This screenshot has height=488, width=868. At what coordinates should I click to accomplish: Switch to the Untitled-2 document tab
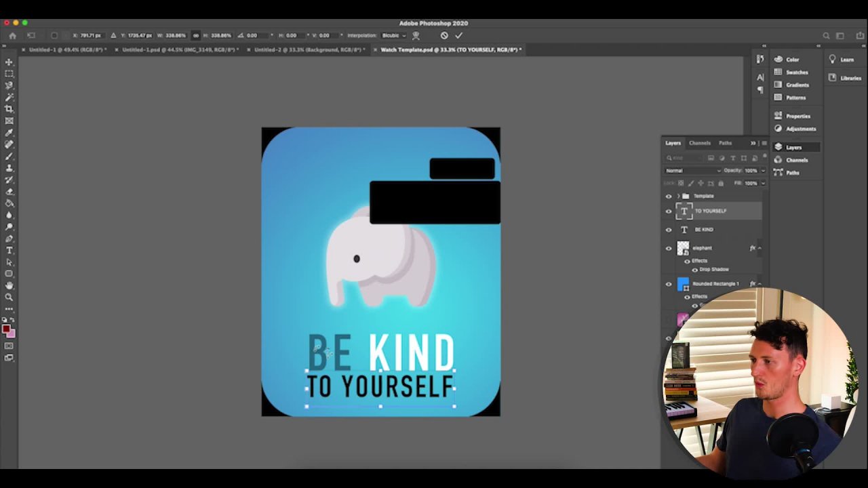(309, 49)
